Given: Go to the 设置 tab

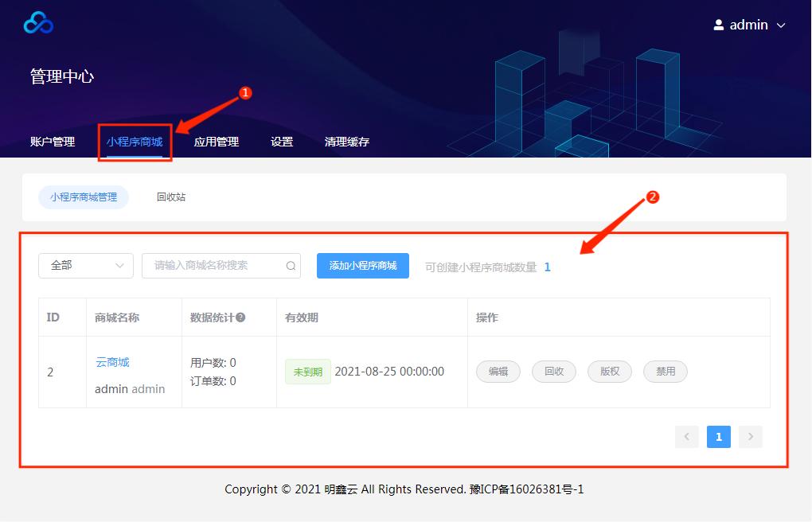Looking at the screenshot, I should tap(282, 142).
